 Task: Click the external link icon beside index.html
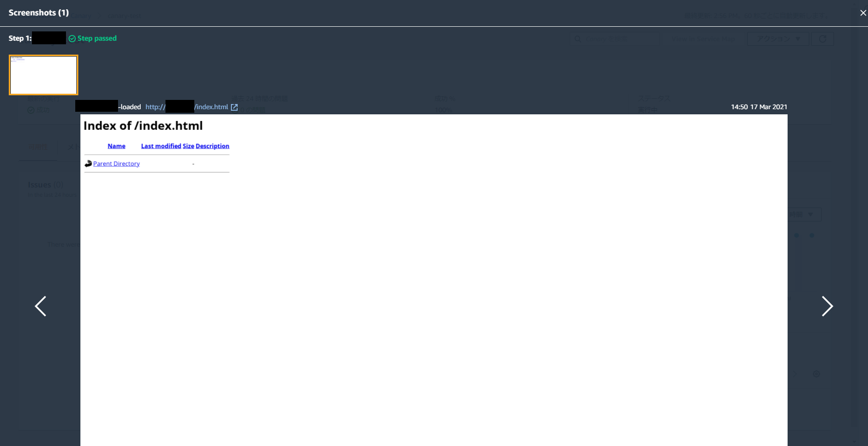[235, 107]
